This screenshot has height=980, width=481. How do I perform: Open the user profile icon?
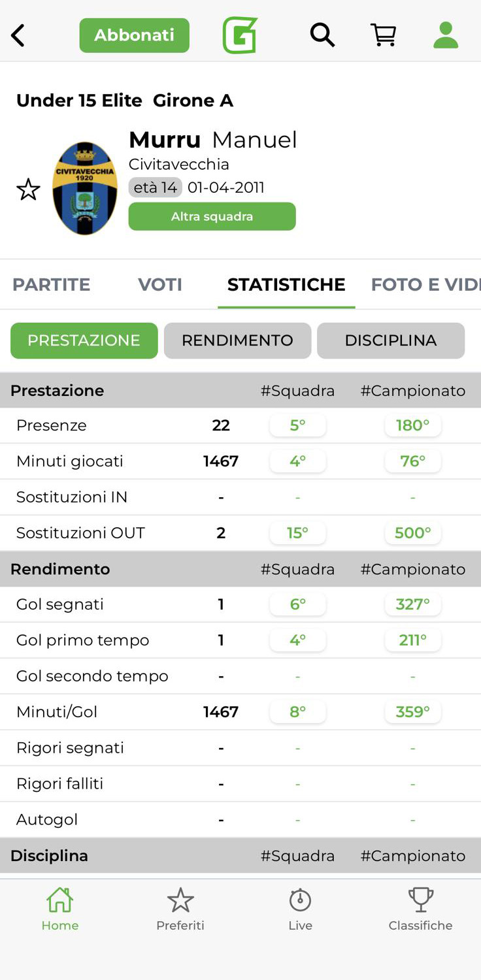[x=446, y=35]
